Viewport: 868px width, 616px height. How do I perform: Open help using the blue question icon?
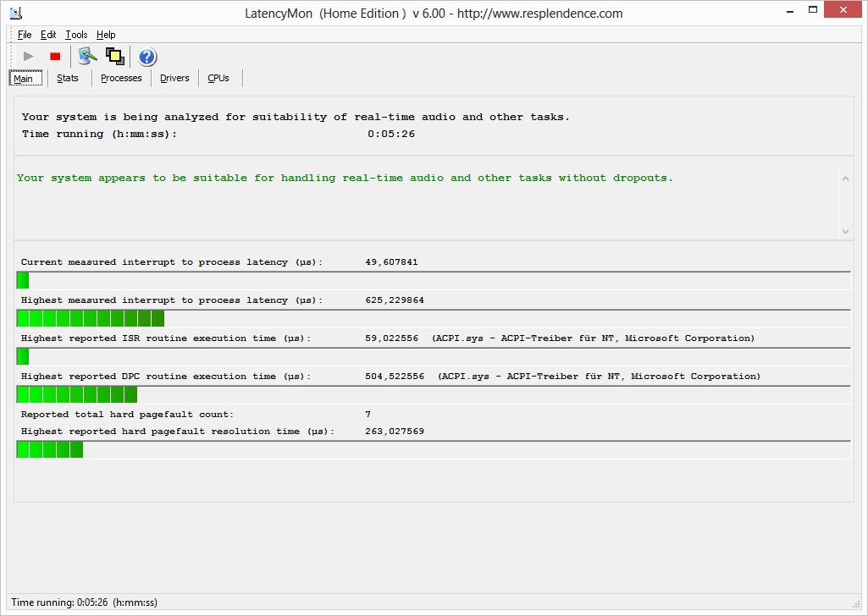[147, 57]
